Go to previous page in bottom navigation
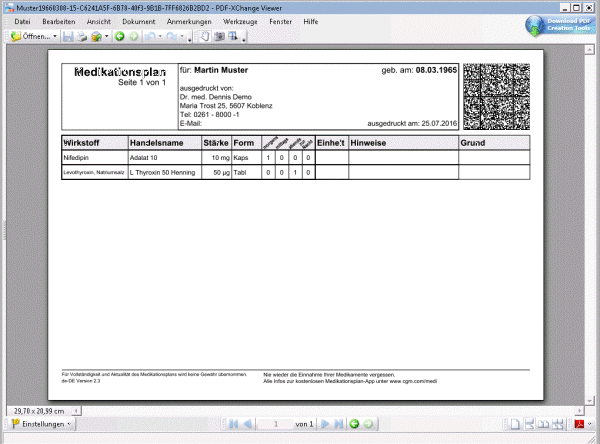The height and width of the screenshot is (444, 600). pyautogui.click(x=247, y=424)
